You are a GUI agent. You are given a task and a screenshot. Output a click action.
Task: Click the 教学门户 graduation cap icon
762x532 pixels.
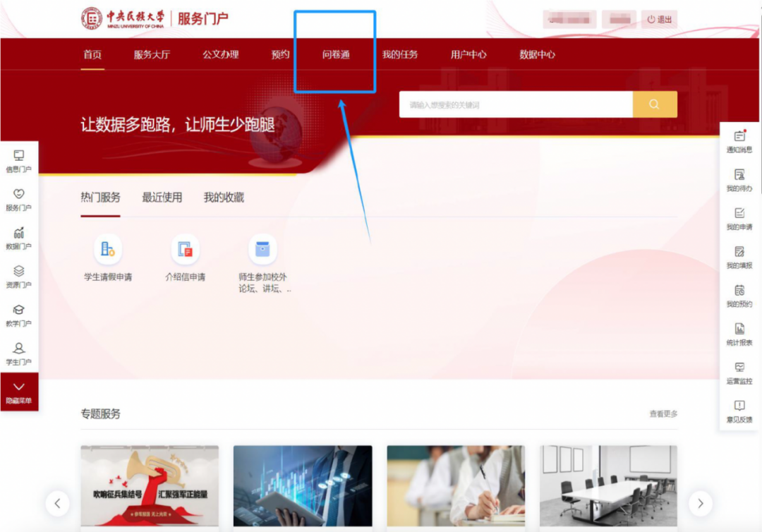(x=19, y=314)
